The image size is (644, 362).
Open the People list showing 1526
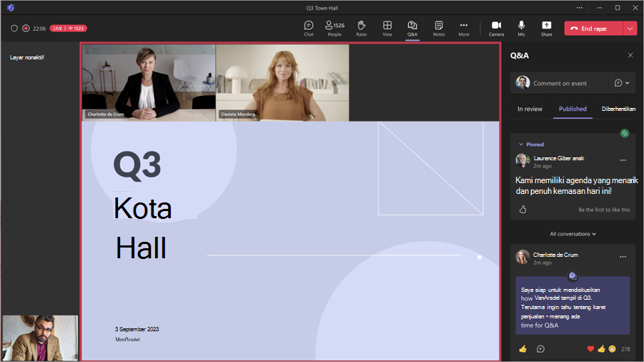click(x=335, y=29)
